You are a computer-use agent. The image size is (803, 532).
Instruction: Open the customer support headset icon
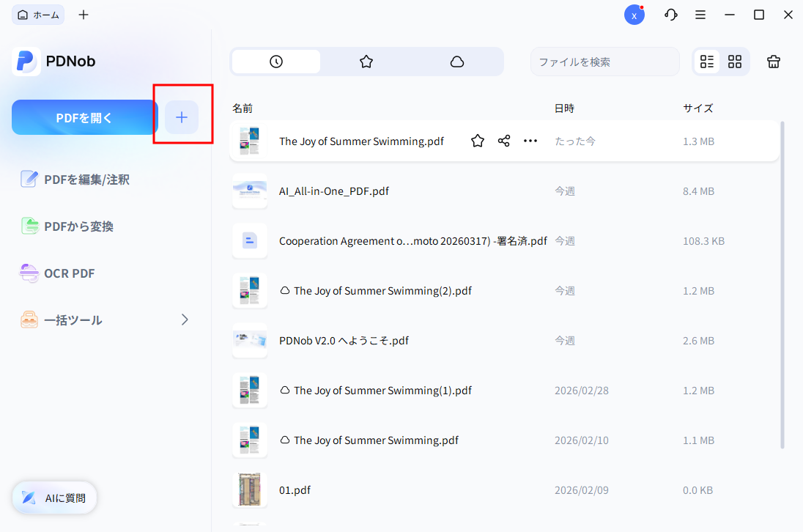(671, 15)
